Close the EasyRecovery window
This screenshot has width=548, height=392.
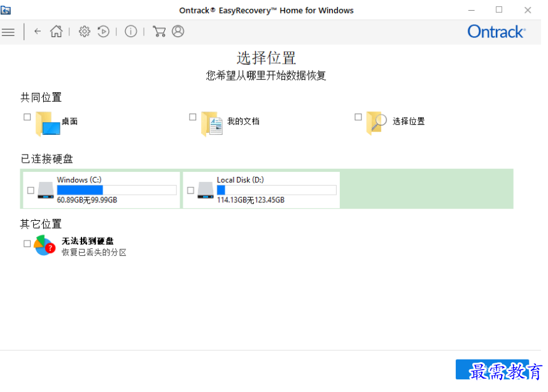(x=528, y=10)
